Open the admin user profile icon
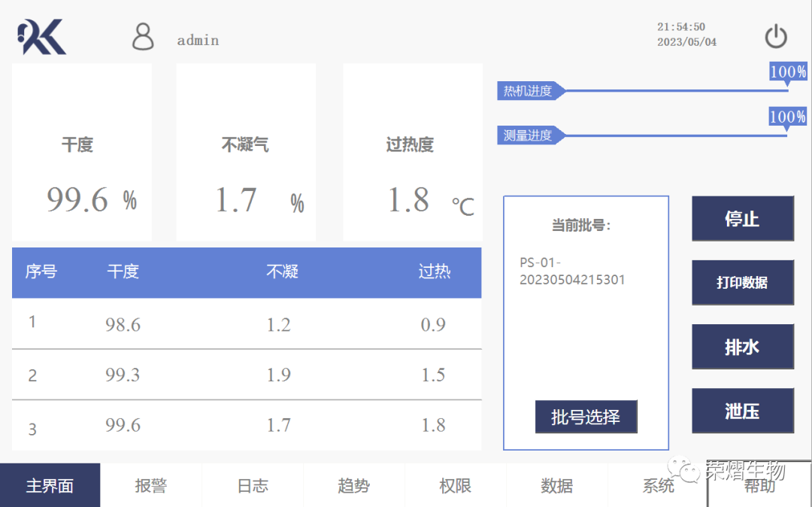 coord(142,36)
